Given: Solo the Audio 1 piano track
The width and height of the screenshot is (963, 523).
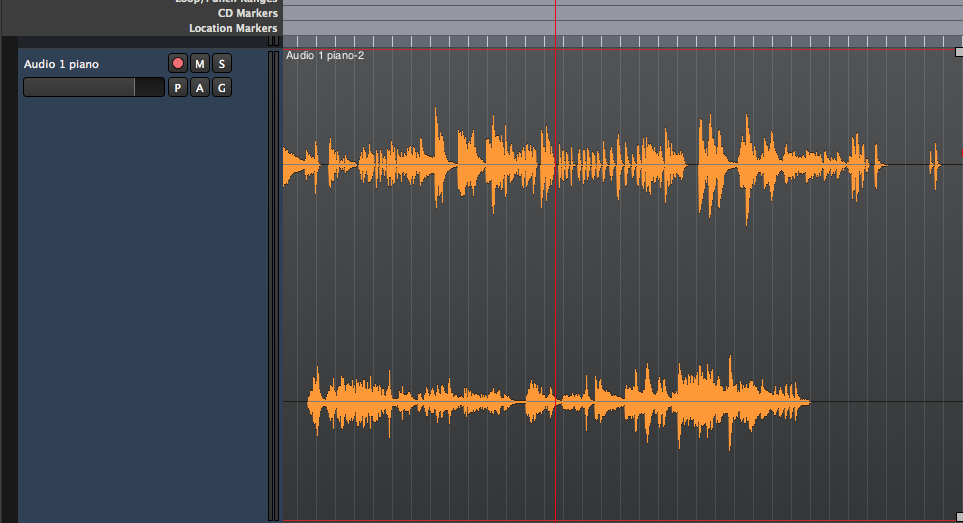Looking at the screenshot, I should point(222,64).
